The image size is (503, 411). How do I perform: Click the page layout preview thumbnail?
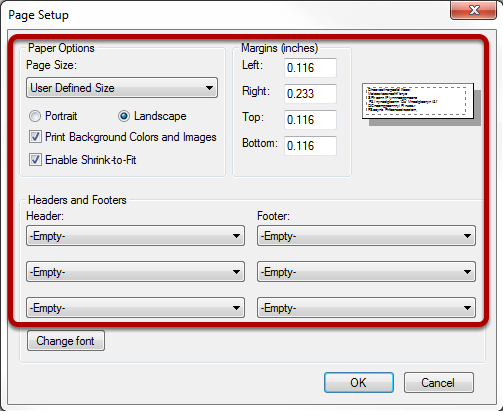tap(418, 101)
